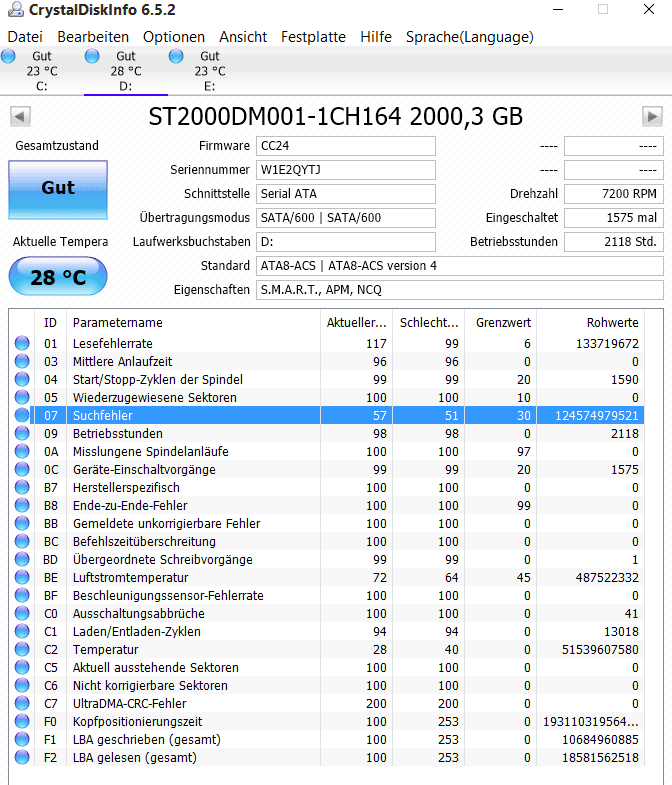Viewport: 672px width, 785px height.
Task: Click status icon for Lesefehlerrate row
Action: click(22, 343)
